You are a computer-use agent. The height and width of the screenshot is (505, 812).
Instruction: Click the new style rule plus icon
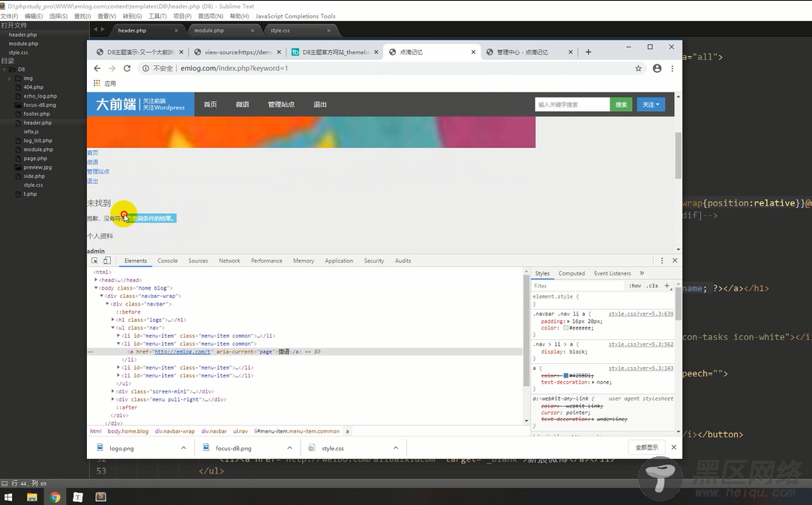(667, 286)
